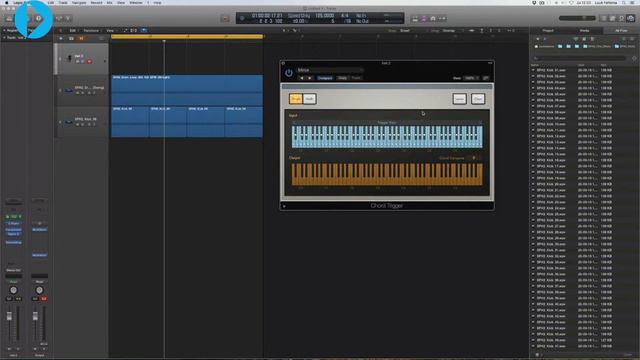The height and width of the screenshot is (360, 640).
Task: Open the Drag Overlap dropdown
Action: pos(452,31)
